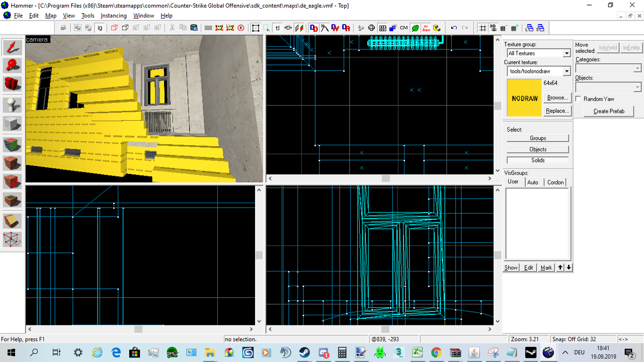Select the Magnify tool

(x=13, y=66)
